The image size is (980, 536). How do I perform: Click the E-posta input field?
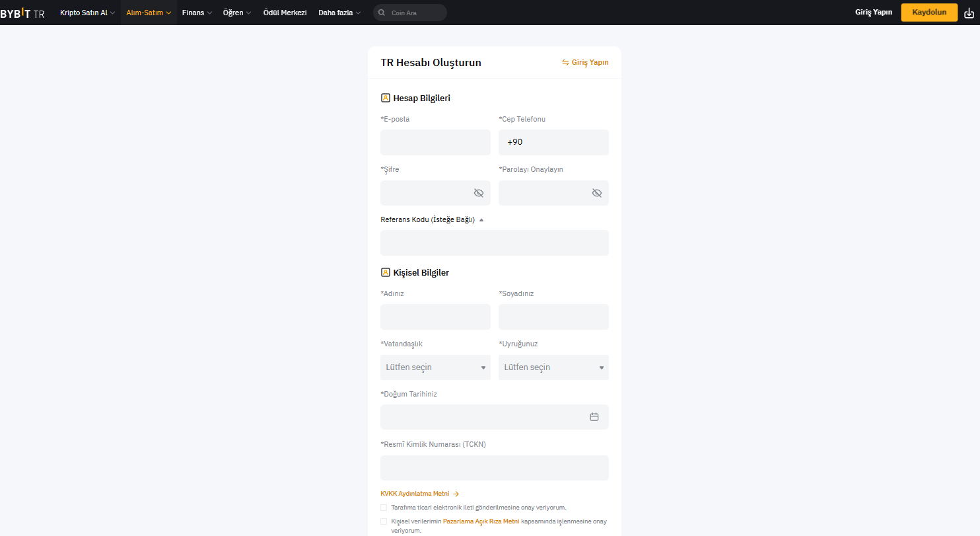click(x=435, y=143)
